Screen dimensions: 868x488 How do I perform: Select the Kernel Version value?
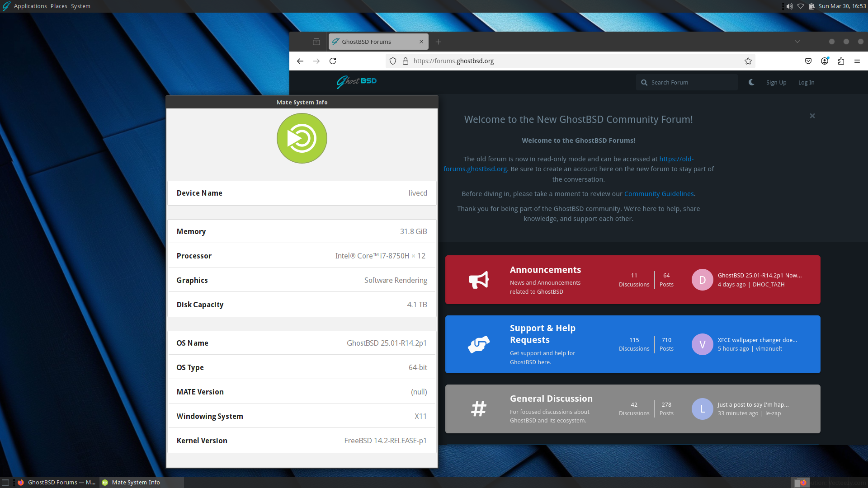point(385,441)
